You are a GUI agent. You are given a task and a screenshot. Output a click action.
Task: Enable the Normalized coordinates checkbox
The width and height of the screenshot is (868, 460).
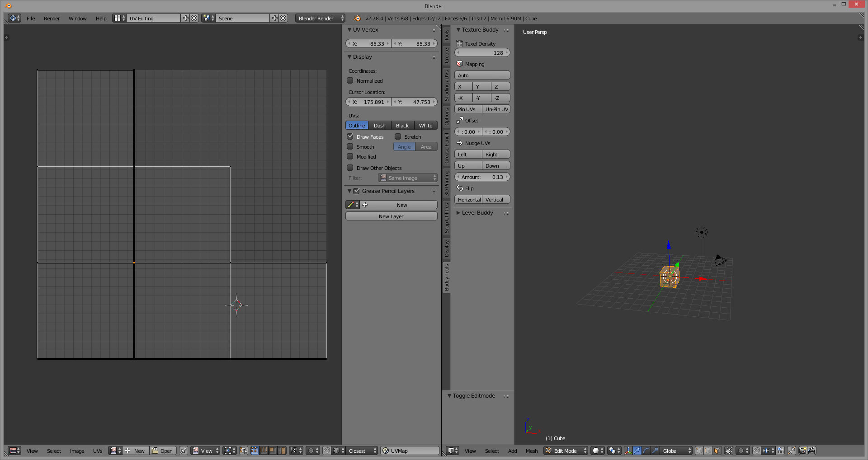click(350, 81)
